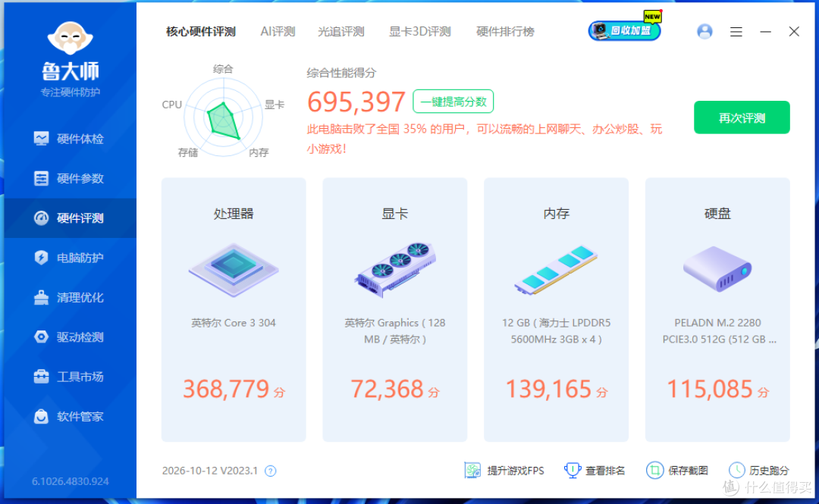
Task: Click the 硬盘 card heading
Action: (717, 214)
